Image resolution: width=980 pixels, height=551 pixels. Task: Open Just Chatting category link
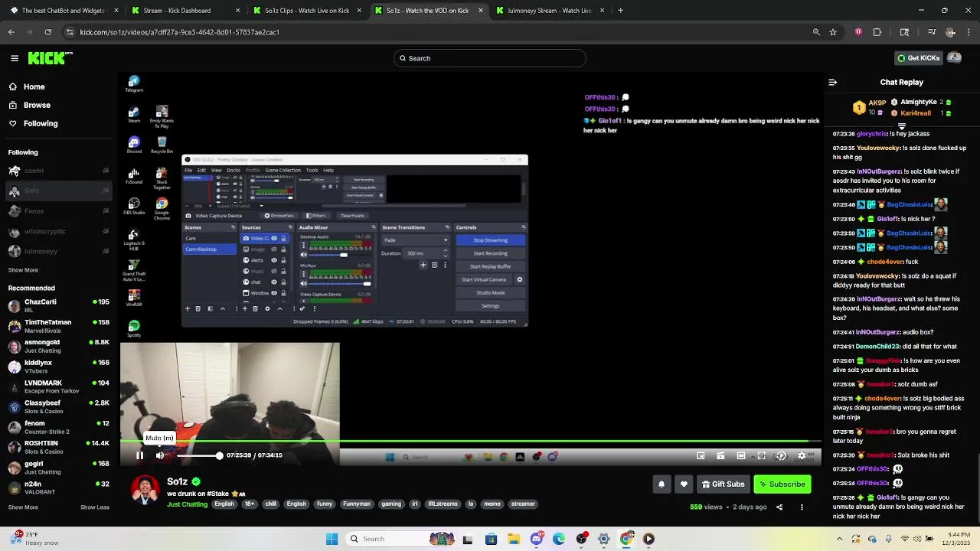188,504
